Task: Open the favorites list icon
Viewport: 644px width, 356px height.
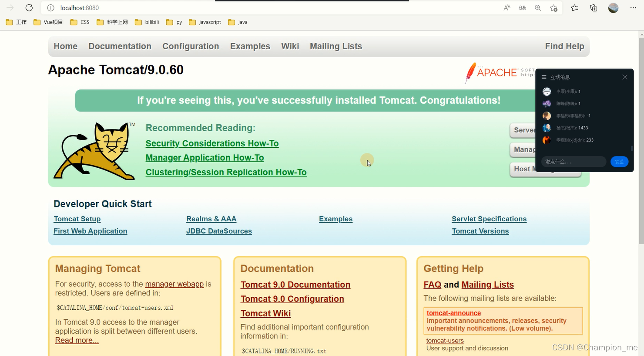Action: 575,8
